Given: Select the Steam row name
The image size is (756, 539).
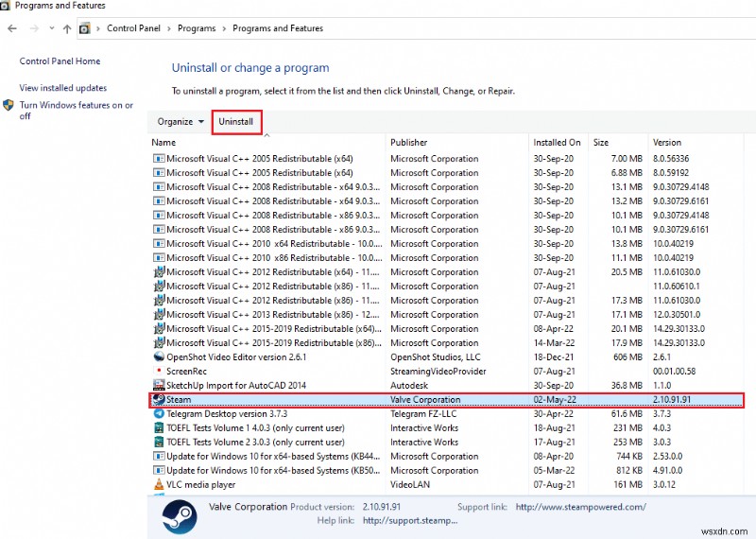Looking at the screenshot, I should pyautogui.click(x=179, y=400).
